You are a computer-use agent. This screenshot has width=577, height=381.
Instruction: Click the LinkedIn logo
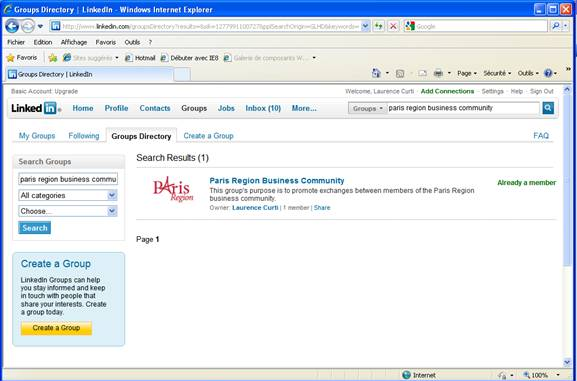pos(36,108)
